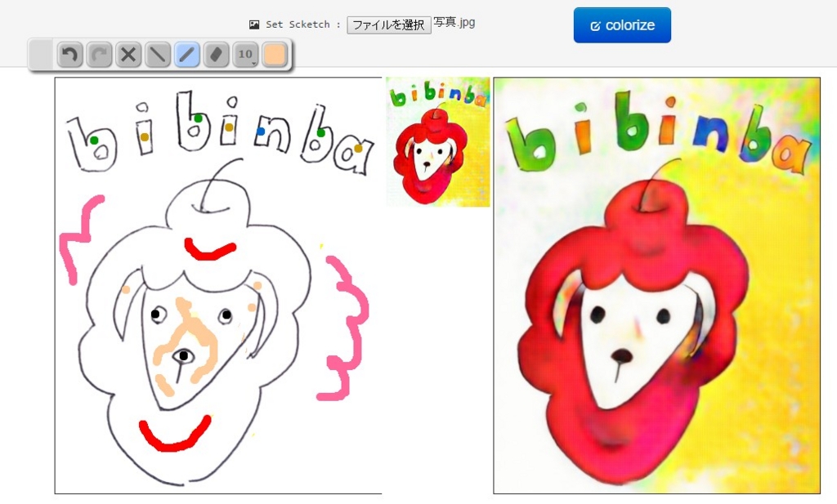This screenshot has height=504, width=837.
Task: Clear the canvas with the X tool
Action: 128,55
